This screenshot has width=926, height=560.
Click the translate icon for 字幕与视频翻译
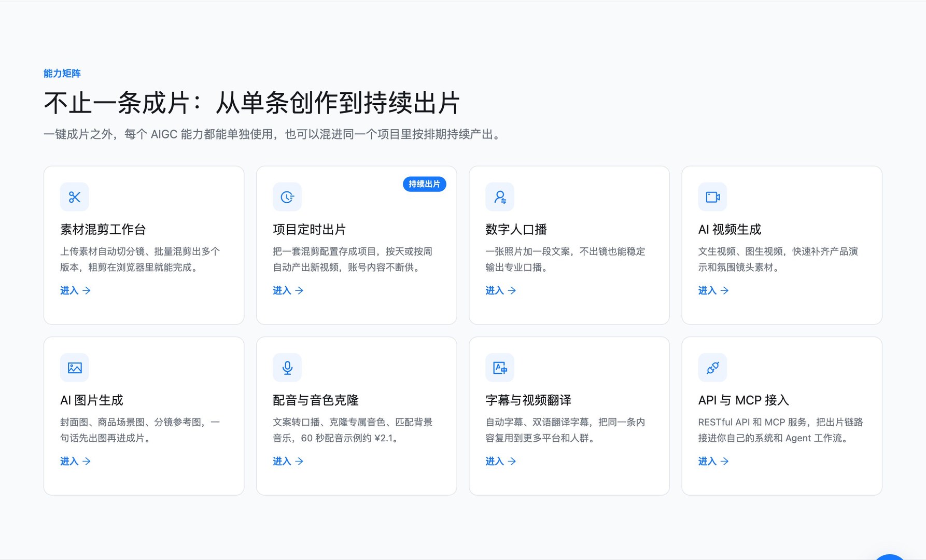(500, 368)
